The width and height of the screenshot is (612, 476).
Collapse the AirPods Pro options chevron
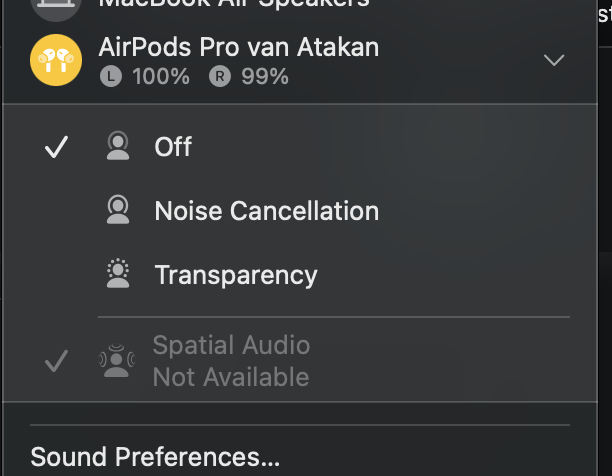(x=553, y=60)
